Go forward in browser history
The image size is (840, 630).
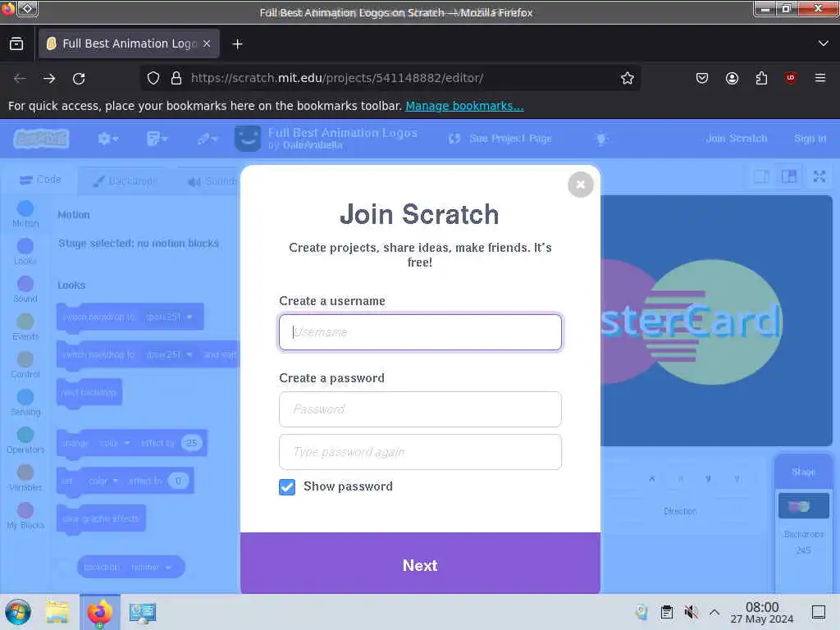[x=49, y=78]
